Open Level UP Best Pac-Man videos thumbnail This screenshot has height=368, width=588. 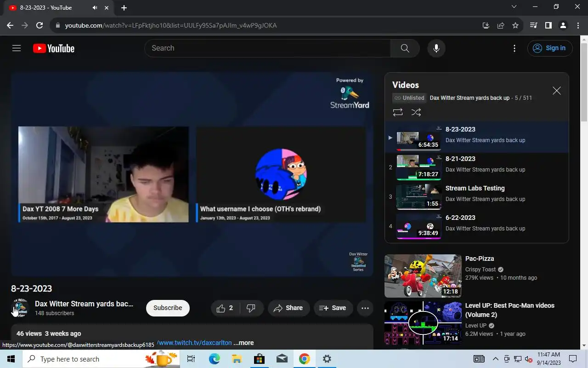click(423, 323)
